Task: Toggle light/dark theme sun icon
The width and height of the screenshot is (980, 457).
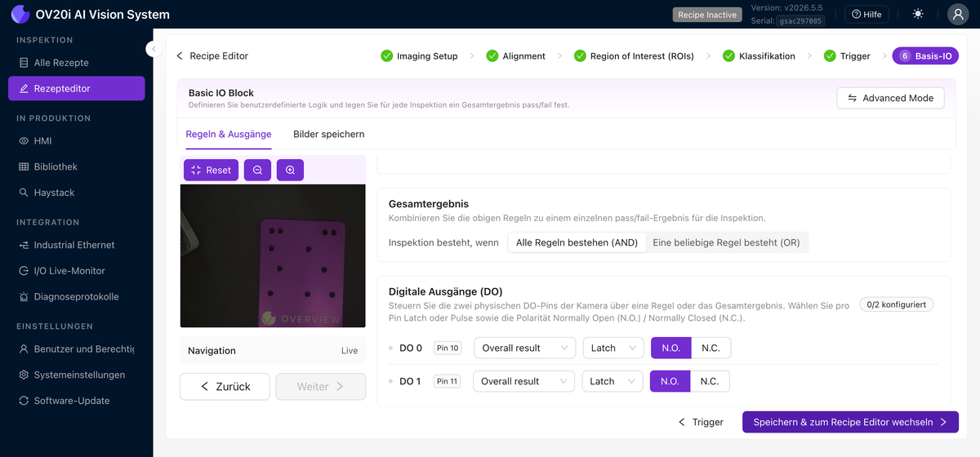Action: click(919, 14)
